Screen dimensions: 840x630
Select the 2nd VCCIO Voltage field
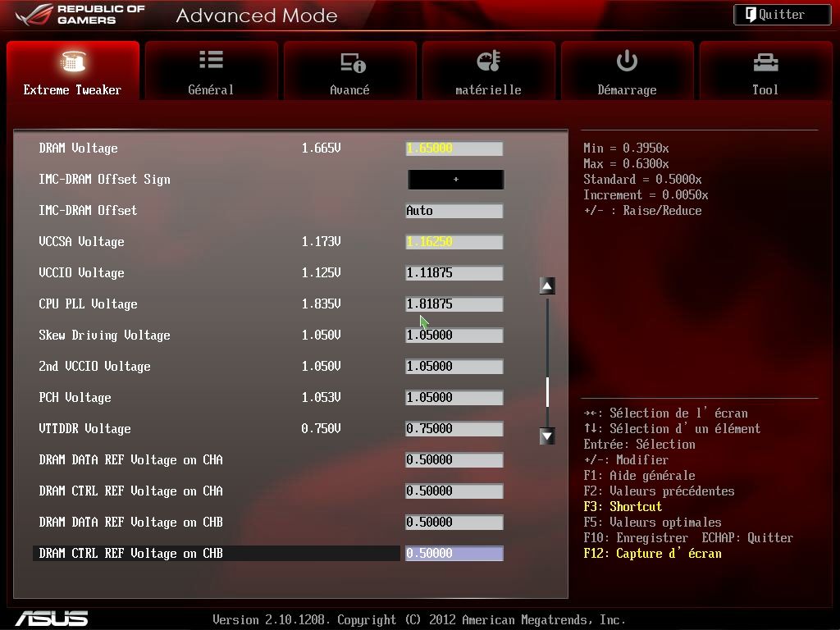[454, 367]
